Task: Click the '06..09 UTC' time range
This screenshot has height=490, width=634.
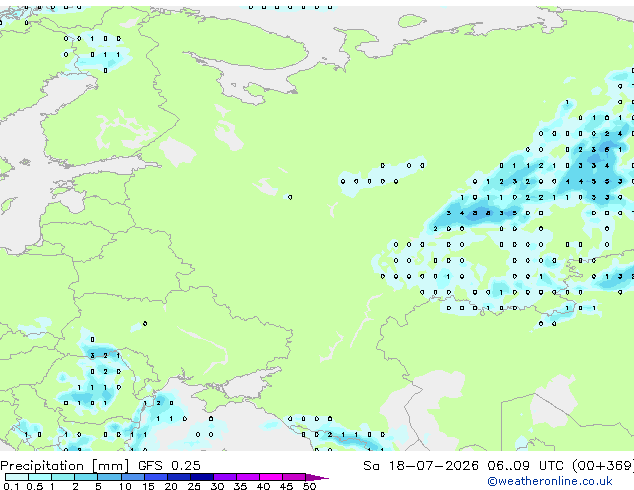Action: [525, 465]
